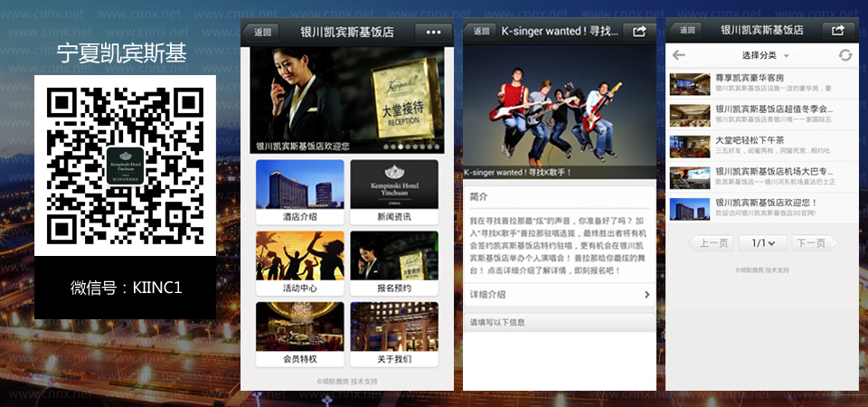Click the 简介 heading
The width and height of the screenshot is (868, 407).
[479, 196]
